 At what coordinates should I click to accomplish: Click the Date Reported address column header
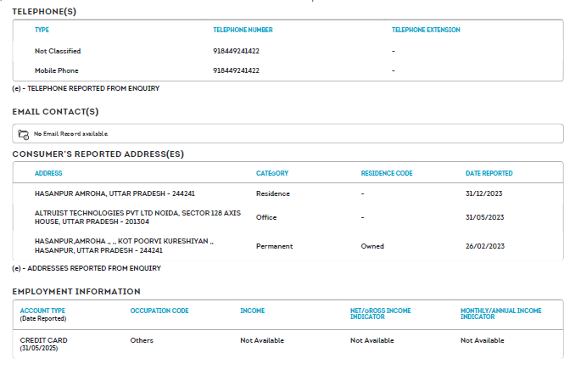coord(489,173)
